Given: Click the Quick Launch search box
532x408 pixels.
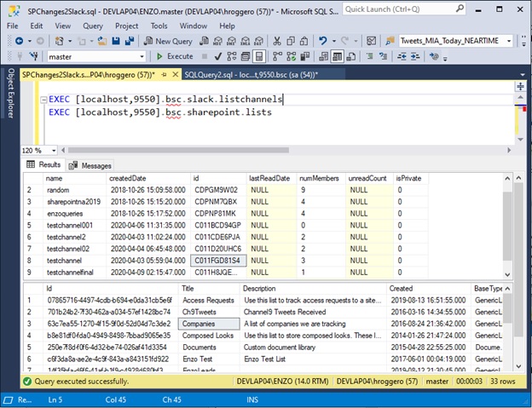Looking at the screenshot, I should tap(404, 9).
